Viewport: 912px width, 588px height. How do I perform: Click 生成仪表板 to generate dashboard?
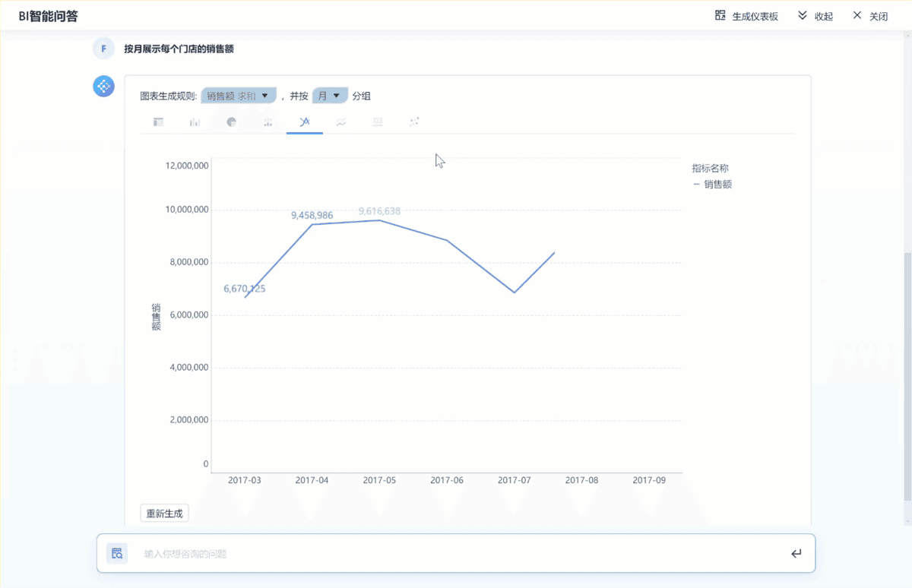click(x=746, y=16)
